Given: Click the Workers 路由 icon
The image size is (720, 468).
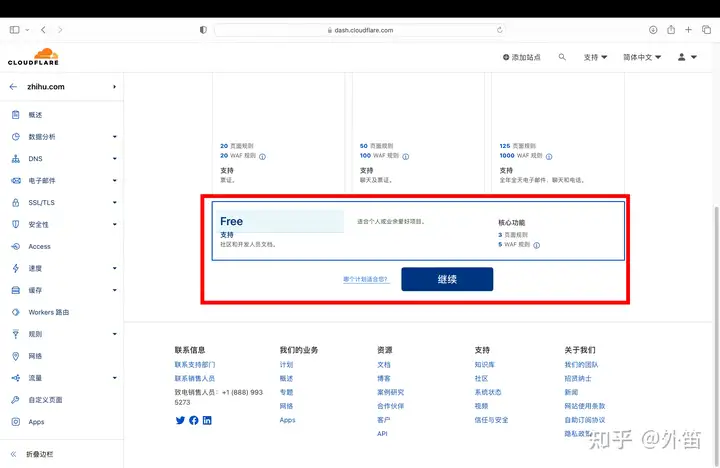Looking at the screenshot, I should tap(16, 312).
